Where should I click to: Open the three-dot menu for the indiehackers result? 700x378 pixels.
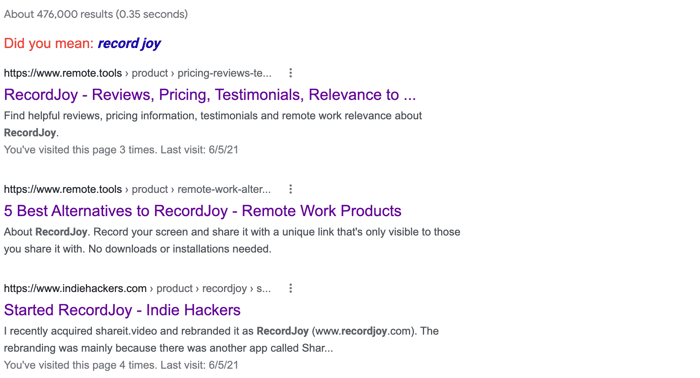point(291,288)
